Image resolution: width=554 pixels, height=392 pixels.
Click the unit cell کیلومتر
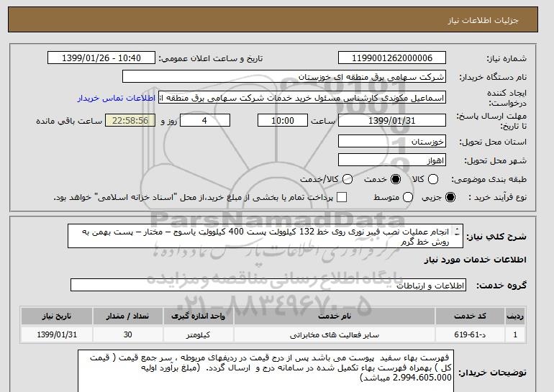pyautogui.click(x=198, y=334)
